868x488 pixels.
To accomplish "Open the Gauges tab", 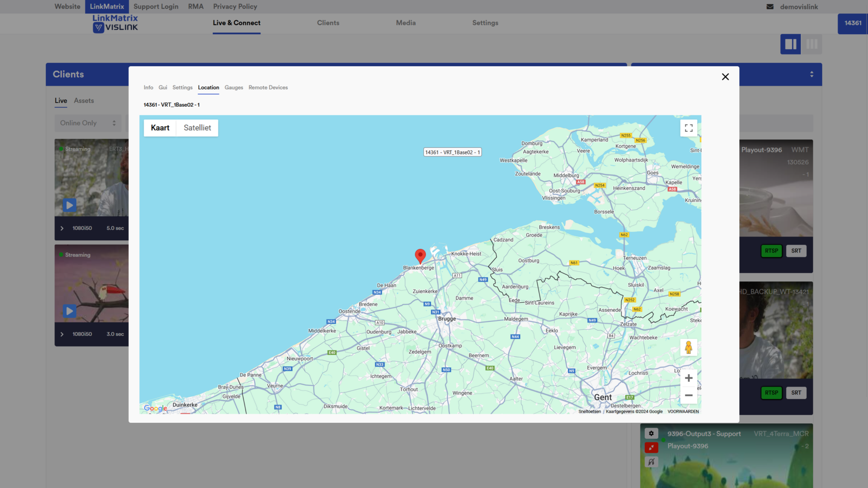I will 233,87.
